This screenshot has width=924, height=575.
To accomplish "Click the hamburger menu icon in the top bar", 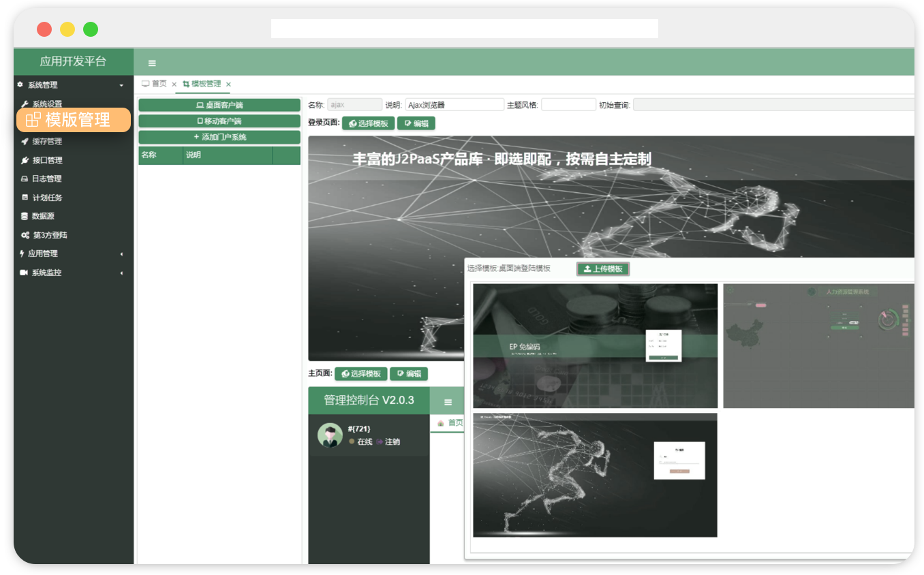I will tap(152, 63).
